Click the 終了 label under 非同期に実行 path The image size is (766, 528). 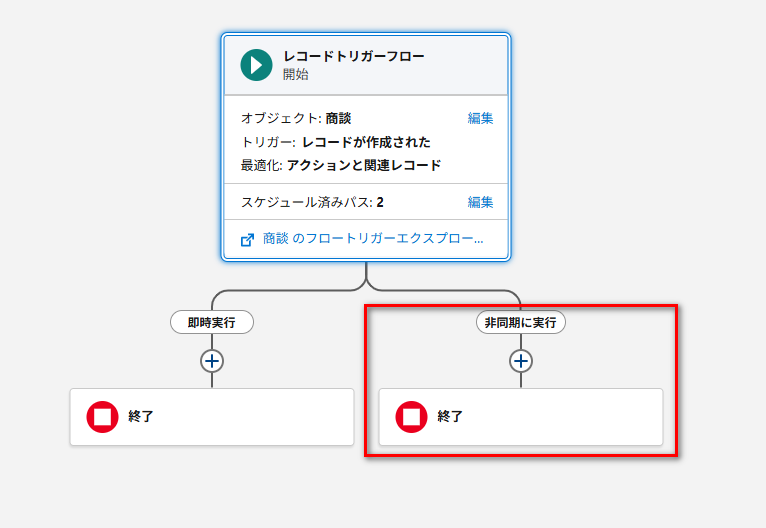[x=450, y=417]
